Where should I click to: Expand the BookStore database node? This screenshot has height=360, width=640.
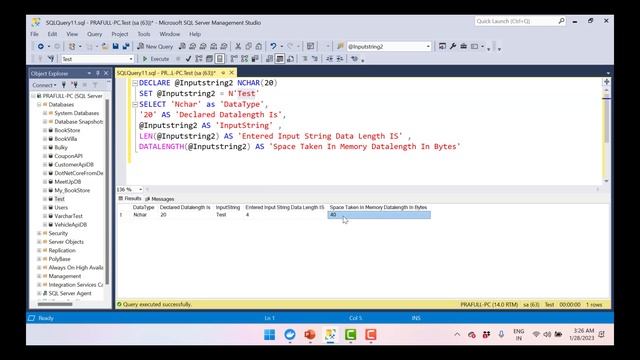tap(45, 130)
